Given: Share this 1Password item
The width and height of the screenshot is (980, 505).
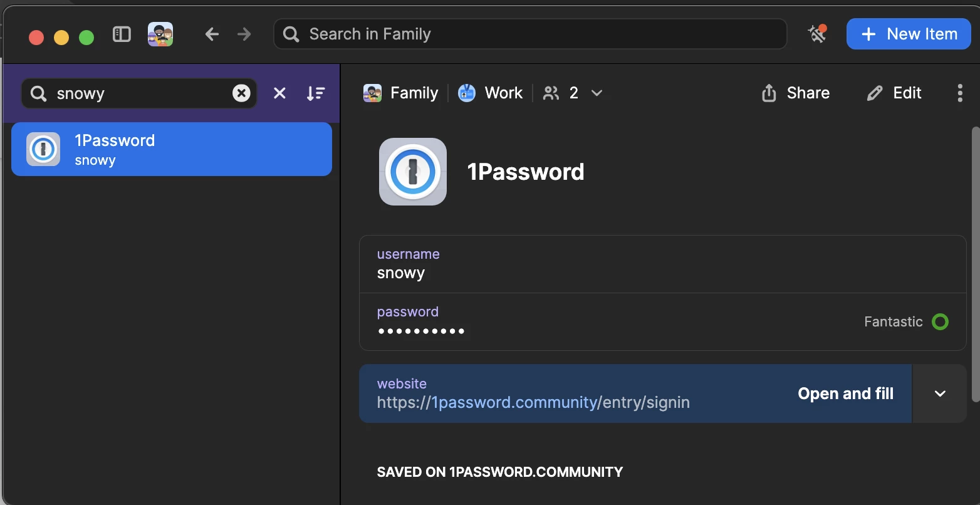Looking at the screenshot, I should point(796,93).
